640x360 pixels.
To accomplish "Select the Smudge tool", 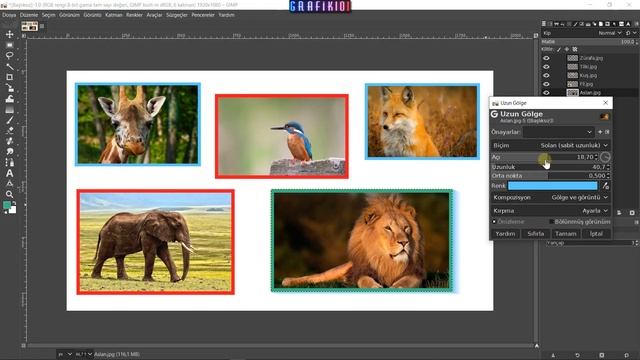I will coord(9,152).
